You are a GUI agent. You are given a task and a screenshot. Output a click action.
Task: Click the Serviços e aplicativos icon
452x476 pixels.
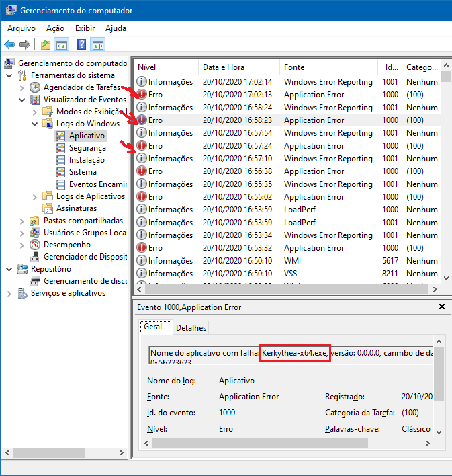click(x=22, y=293)
